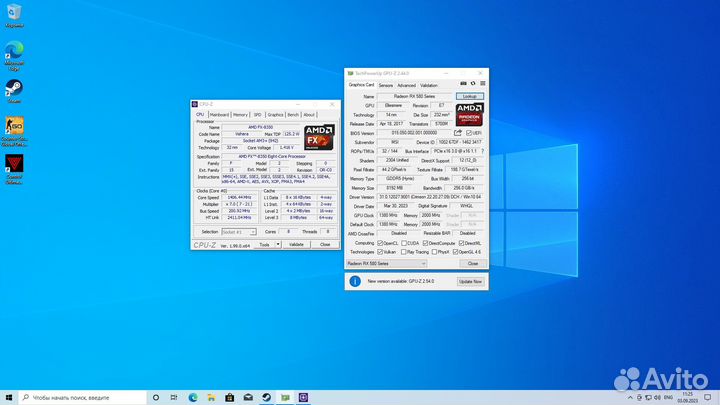The width and height of the screenshot is (720, 405).
Task: Click the GPU-Z refresh icon
Action: 473,84
